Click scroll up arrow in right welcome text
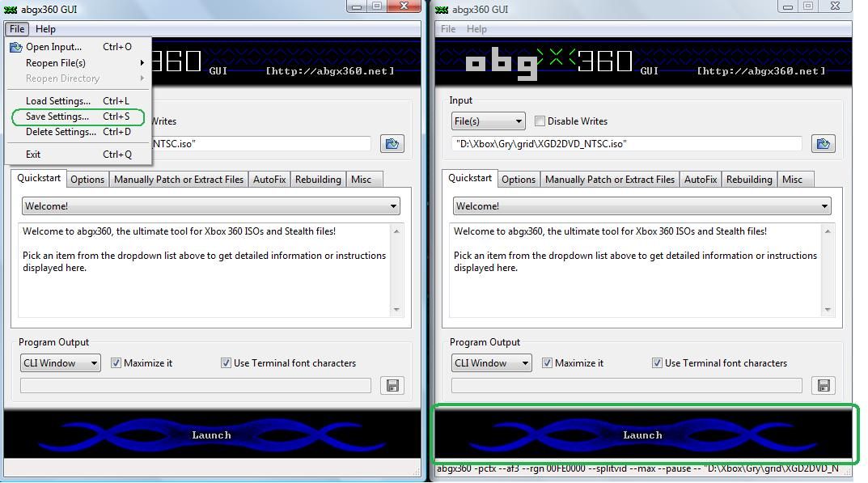Screen dimensions: 868x483 (828, 231)
